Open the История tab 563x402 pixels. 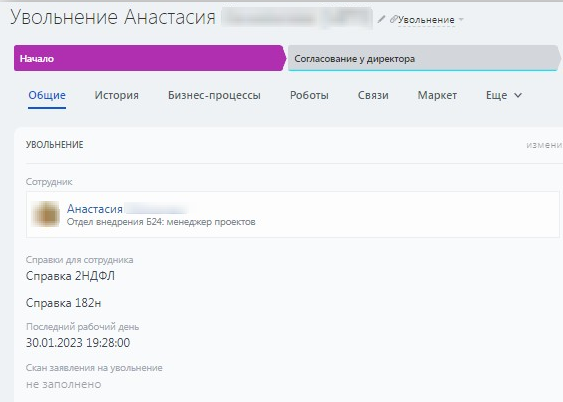click(x=117, y=95)
